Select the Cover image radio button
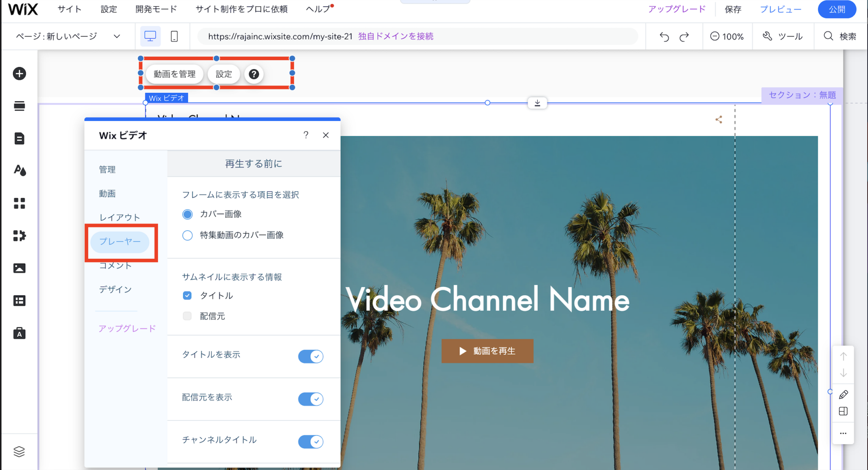Viewport: 868px width, 470px height. [x=187, y=214]
